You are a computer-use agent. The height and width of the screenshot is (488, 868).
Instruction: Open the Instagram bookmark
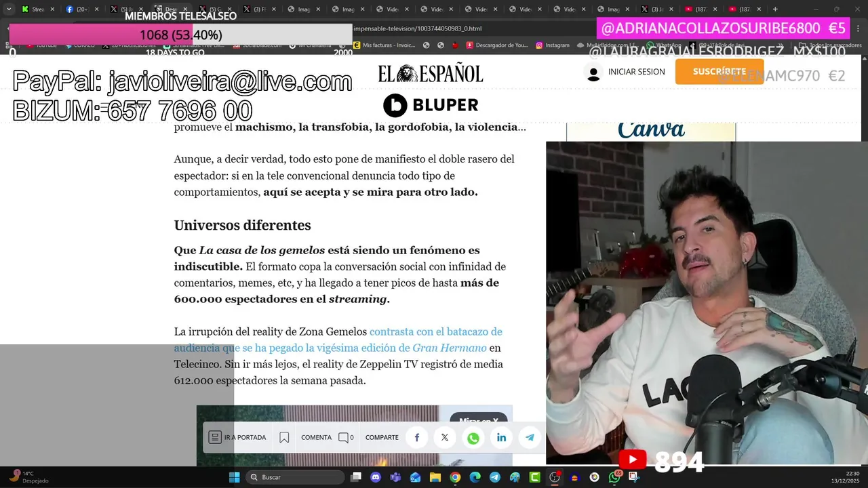553,45
